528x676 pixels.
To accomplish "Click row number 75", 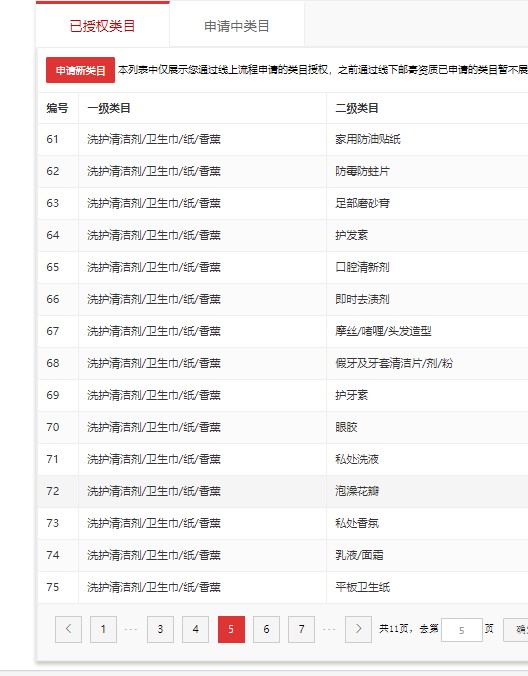I will (x=53, y=587).
